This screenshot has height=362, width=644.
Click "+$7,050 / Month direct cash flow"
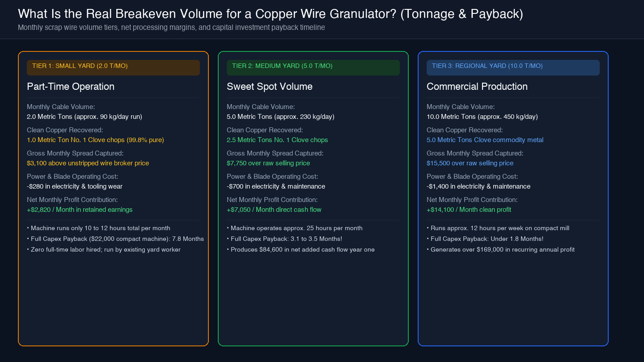274,210
